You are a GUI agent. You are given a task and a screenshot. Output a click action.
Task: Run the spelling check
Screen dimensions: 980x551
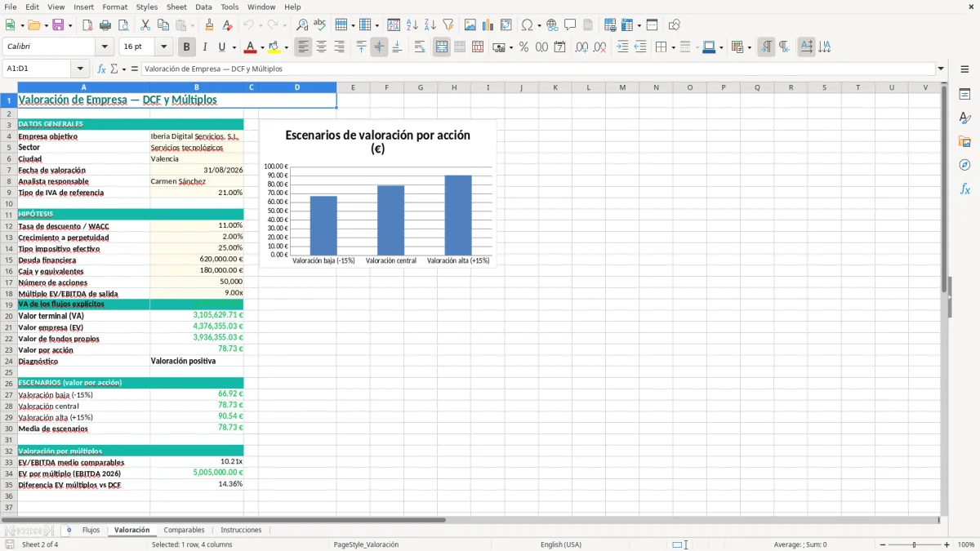320,25
